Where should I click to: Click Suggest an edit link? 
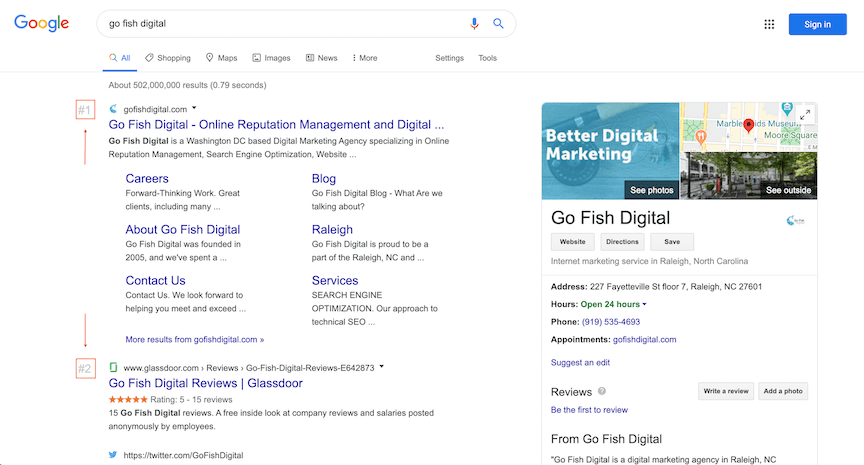[580, 363]
